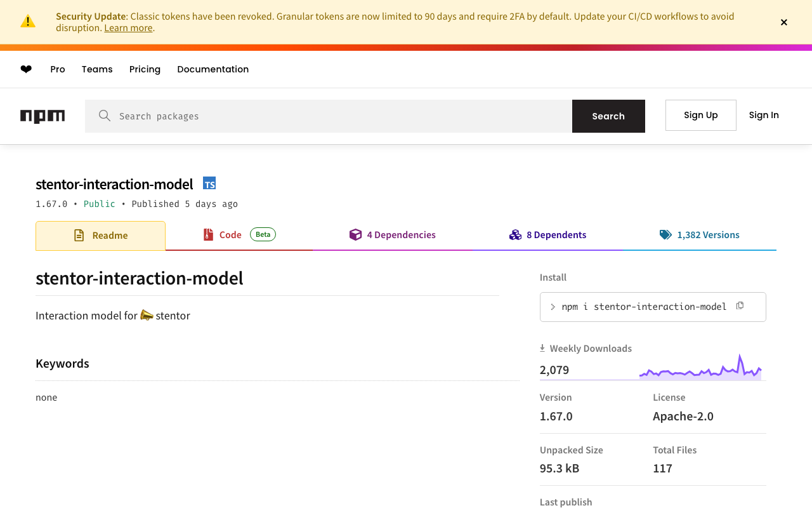Click the black Search button
The height and width of the screenshot is (508, 812).
tap(608, 116)
